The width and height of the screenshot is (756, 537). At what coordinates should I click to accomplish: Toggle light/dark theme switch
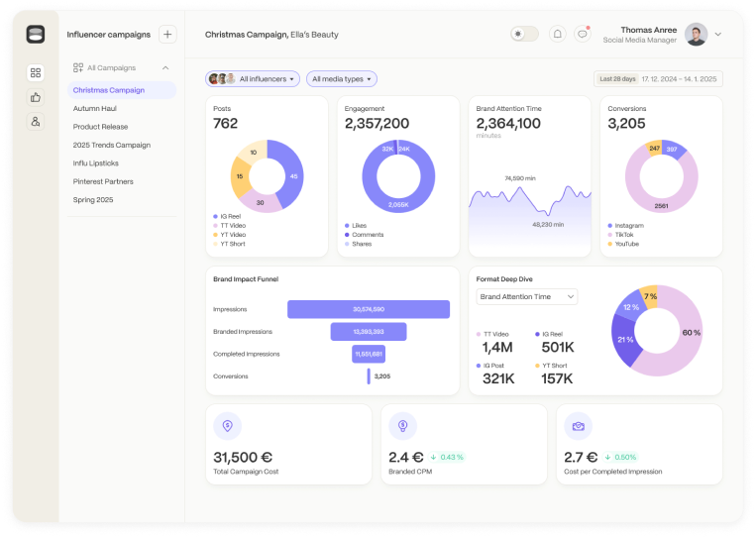click(524, 34)
